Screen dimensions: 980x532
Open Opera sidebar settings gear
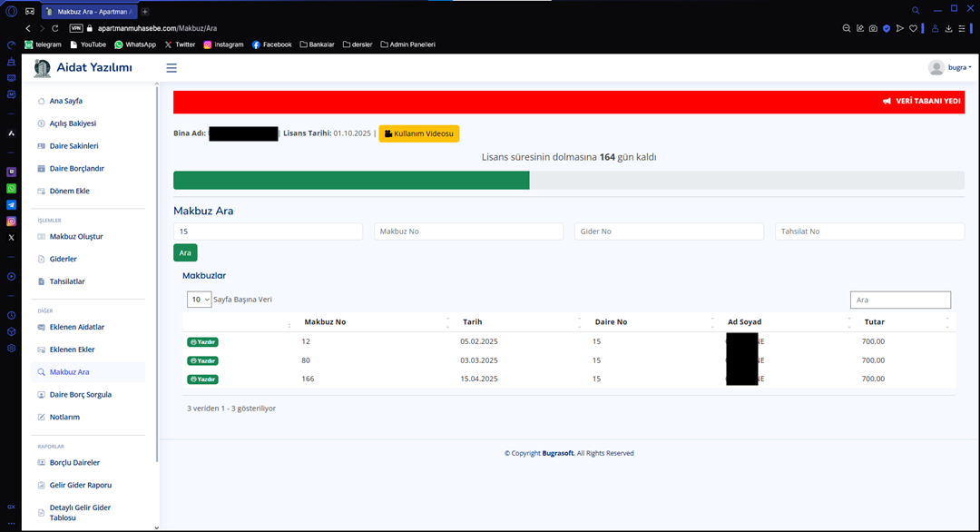(11, 348)
